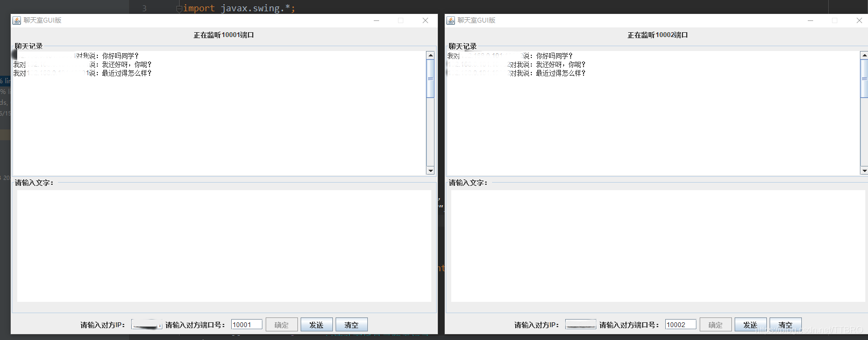Click the '正在监听10002端口' status label
Screen dimensions: 868x340
[658, 35]
